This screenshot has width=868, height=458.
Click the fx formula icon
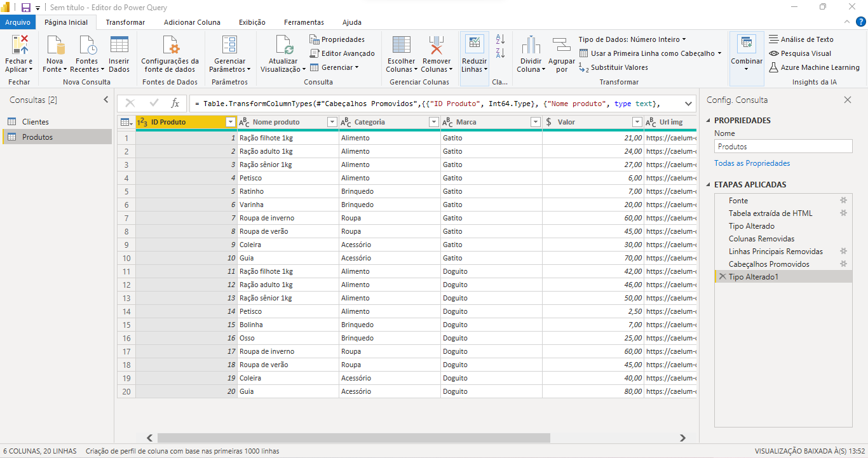pyautogui.click(x=175, y=104)
